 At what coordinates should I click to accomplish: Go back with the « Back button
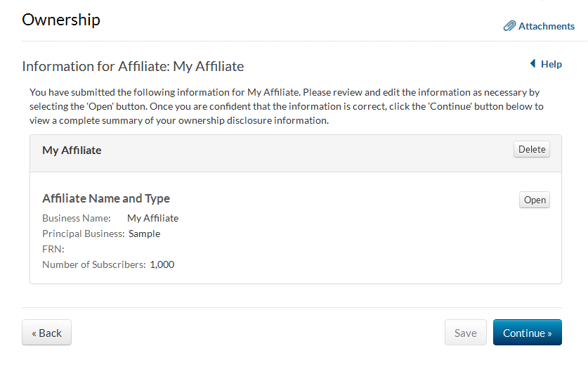point(46,333)
